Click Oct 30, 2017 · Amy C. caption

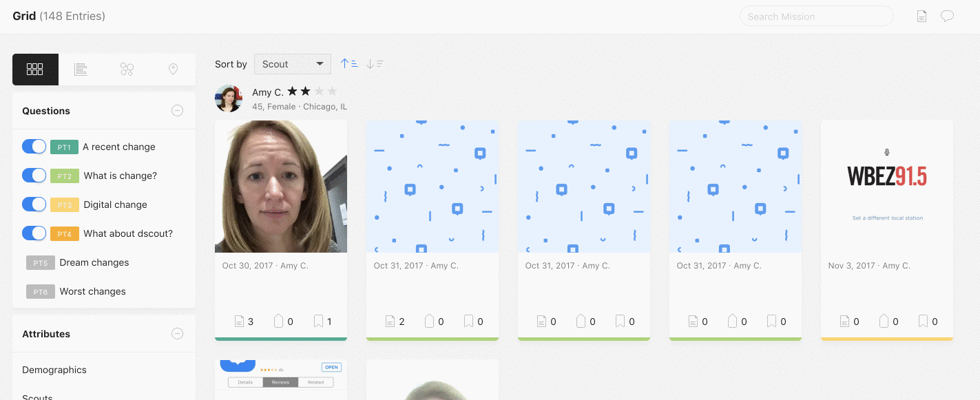[x=264, y=266]
